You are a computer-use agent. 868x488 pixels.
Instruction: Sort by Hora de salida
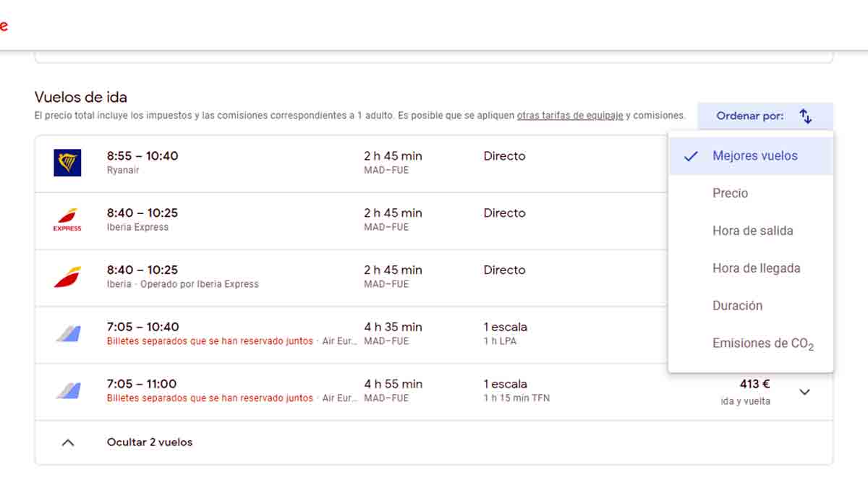pyautogui.click(x=752, y=231)
